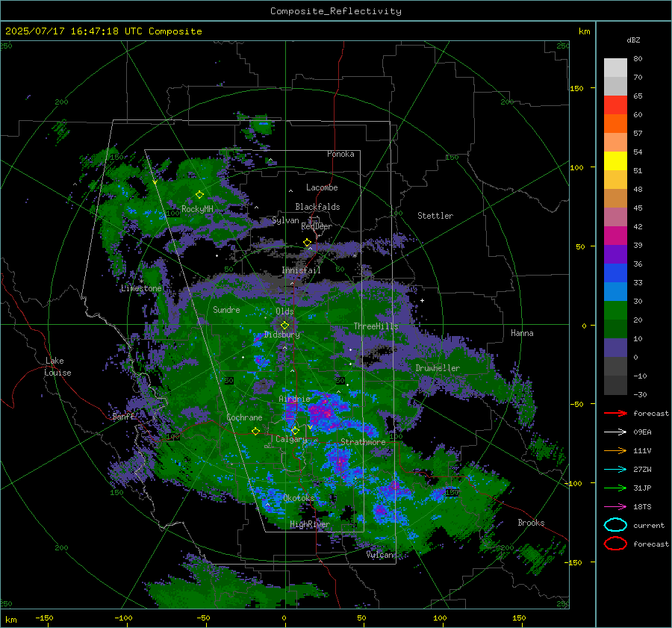
Task: Click the Innisfail city label
Action: [x=301, y=270]
